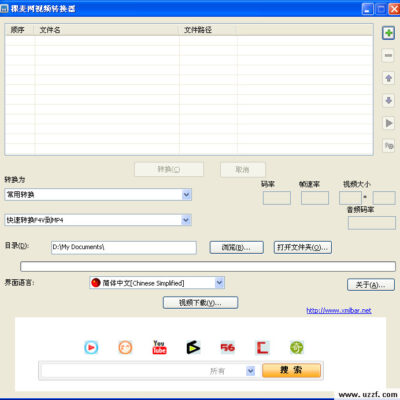Click the 文件路径 column header

coord(207,30)
